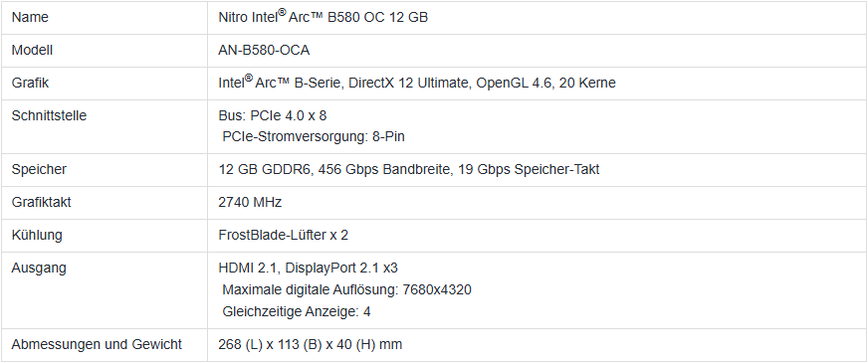Select the FrostBlade-Lüfter x 2 text
Screen dimensions: 868x363
284,235
